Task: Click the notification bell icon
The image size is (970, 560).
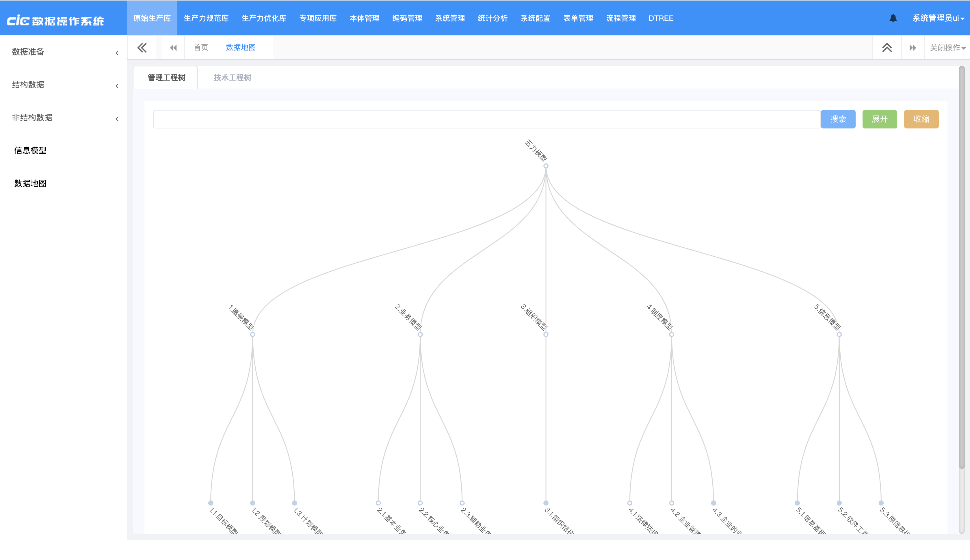Action: coord(893,18)
